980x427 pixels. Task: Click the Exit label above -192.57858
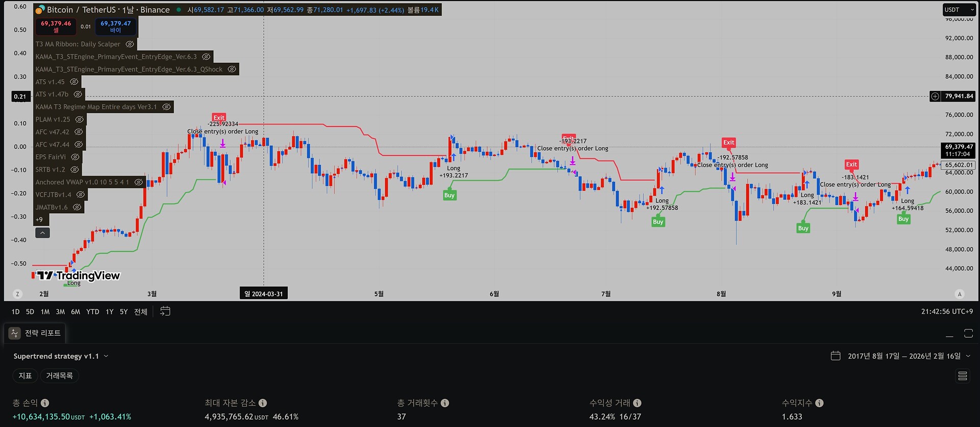(x=729, y=143)
